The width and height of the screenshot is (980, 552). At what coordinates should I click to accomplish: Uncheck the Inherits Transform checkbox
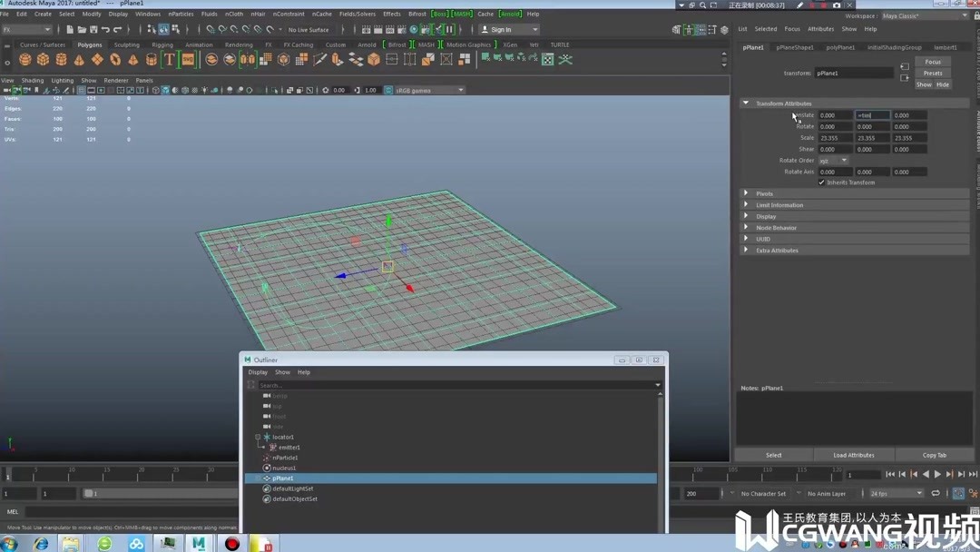[822, 182]
